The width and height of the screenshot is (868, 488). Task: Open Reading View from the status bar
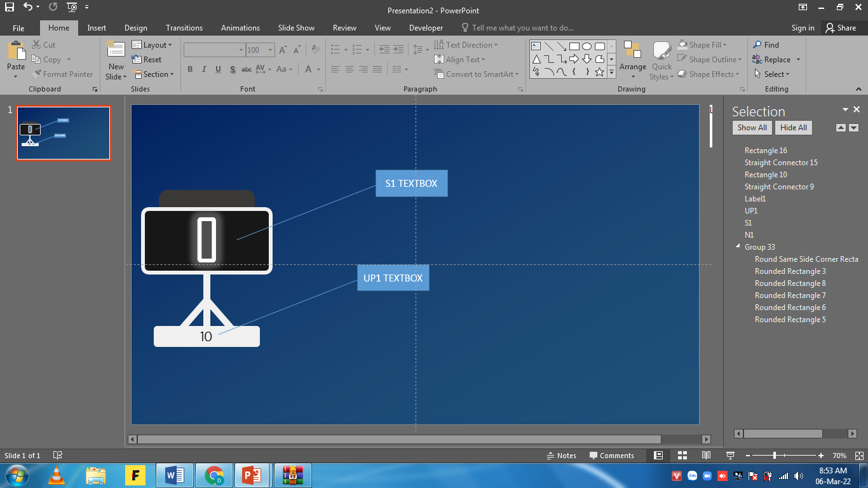(x=706, y=456)
